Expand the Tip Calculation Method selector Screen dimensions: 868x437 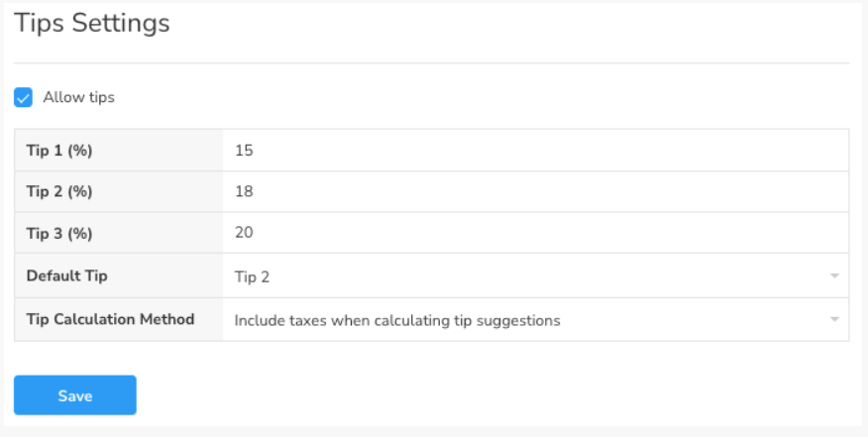click(535, 320)
